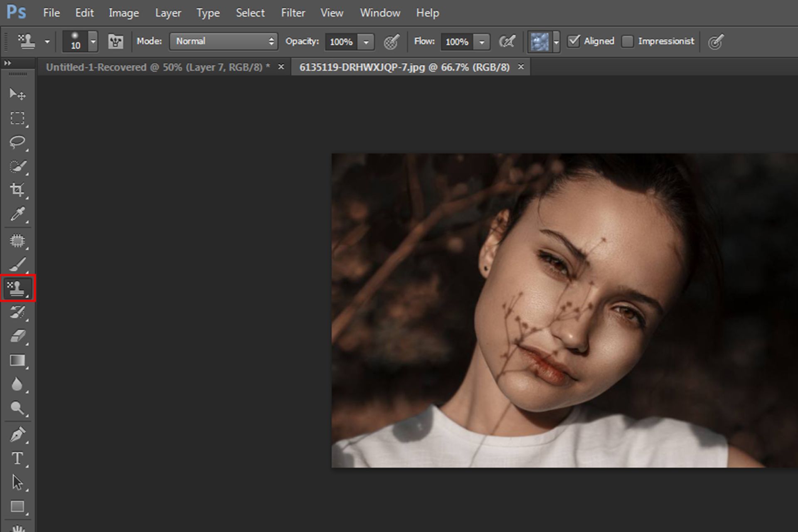Close the Untitled-1-Recovered tab
The image size is (798, 532).
(281, 66)
